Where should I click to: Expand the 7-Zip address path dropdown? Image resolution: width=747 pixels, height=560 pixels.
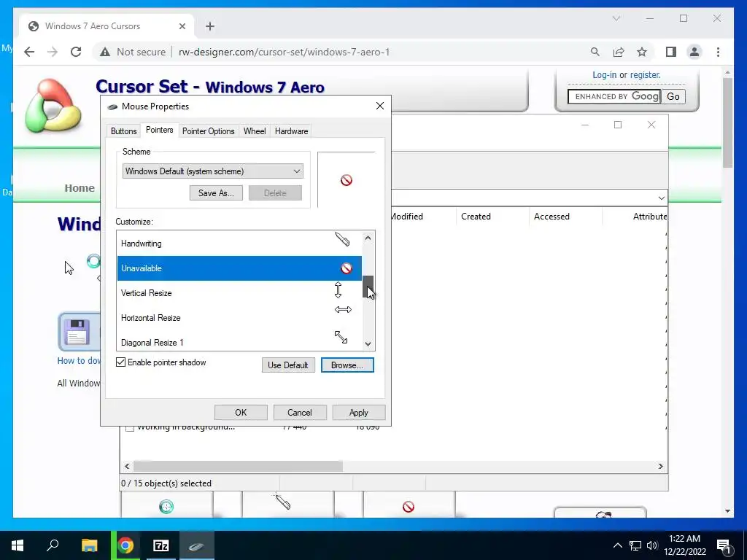661,198
